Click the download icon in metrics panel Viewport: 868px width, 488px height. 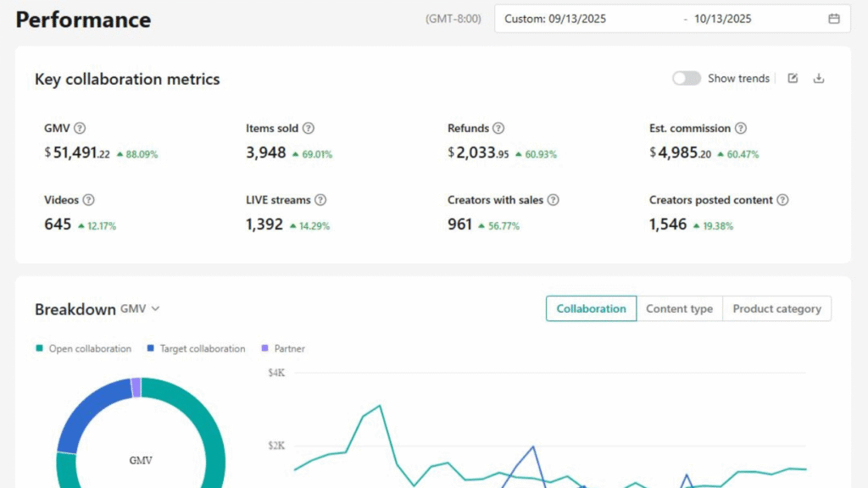click(x=819, y=79)
